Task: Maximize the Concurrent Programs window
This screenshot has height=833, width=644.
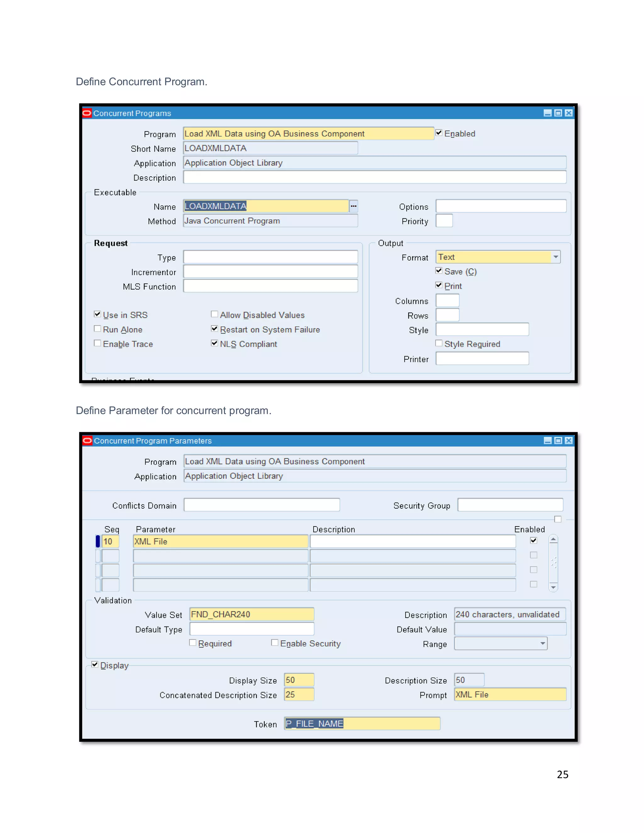Action: click(558, 113)
